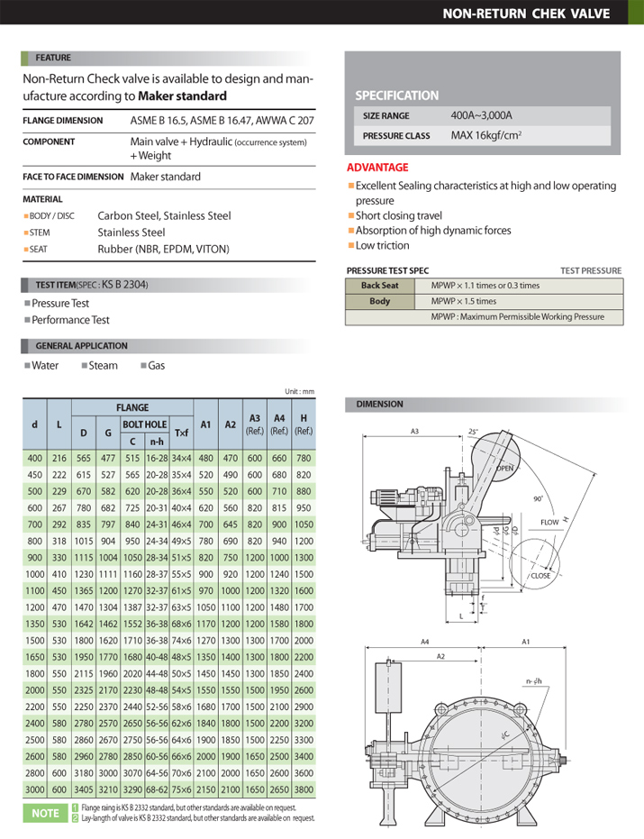Click the H value '3800' in last row

pyautogui.click(x=304, y=789)
